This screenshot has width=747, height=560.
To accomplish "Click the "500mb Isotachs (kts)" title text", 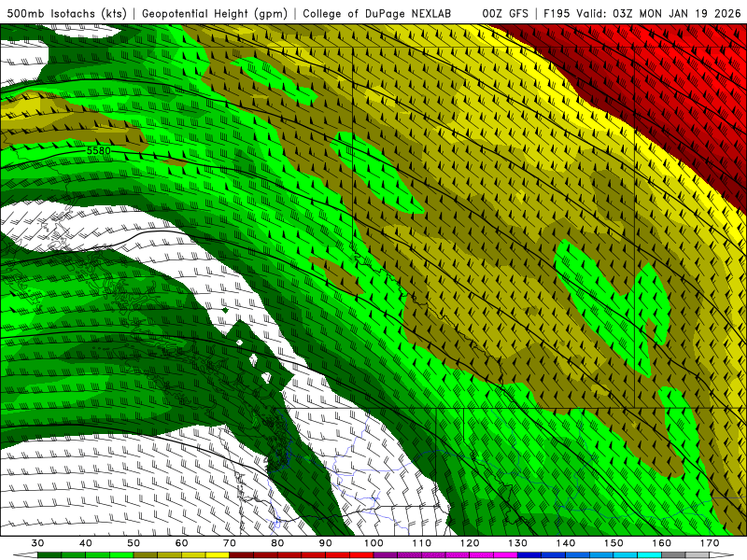I will (x=66, y=14).
